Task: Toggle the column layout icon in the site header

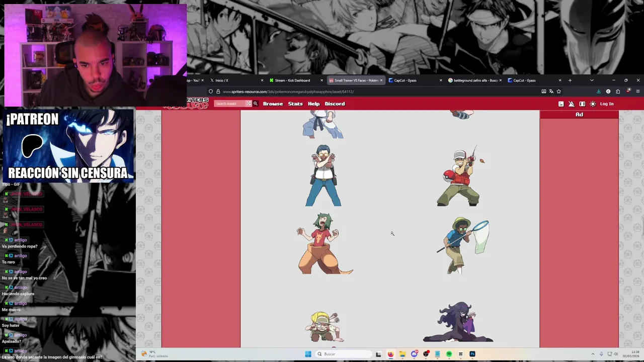Action: pos(582,104)
